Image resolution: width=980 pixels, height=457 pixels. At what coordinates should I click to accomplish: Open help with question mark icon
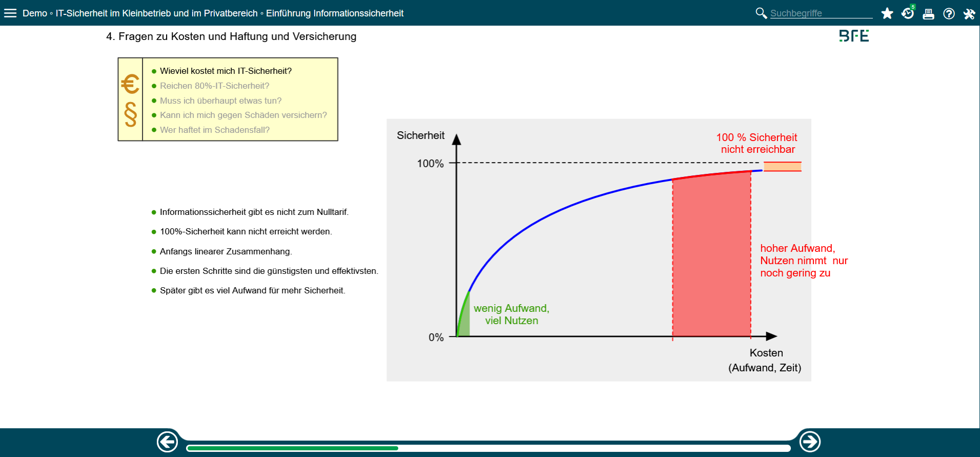click(x=949, y=14)
